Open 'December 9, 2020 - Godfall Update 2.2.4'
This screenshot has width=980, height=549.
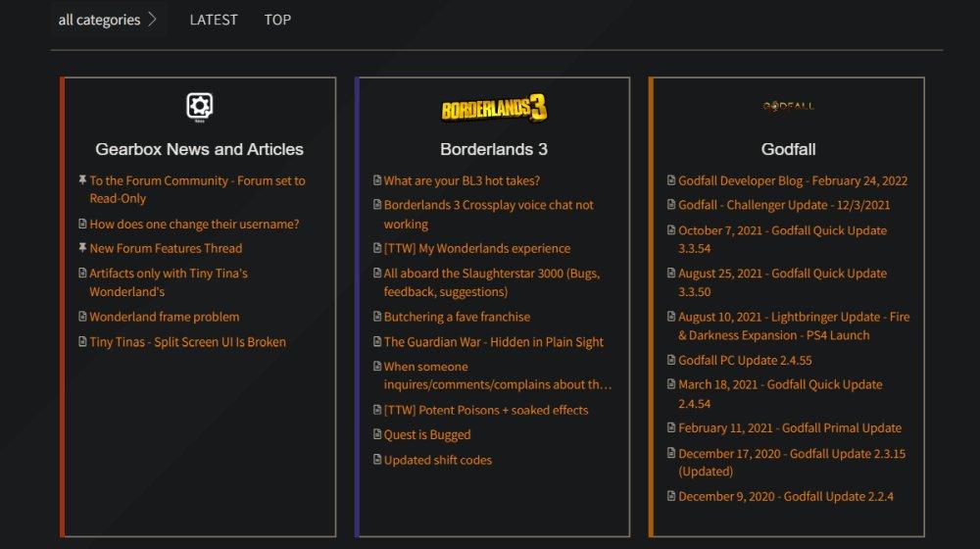[786, 496]
